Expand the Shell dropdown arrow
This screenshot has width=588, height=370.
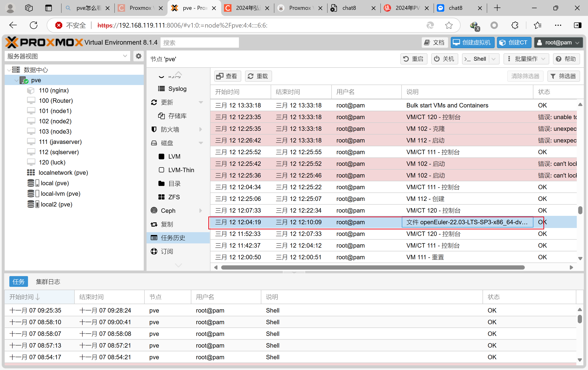tap(493, 59)
